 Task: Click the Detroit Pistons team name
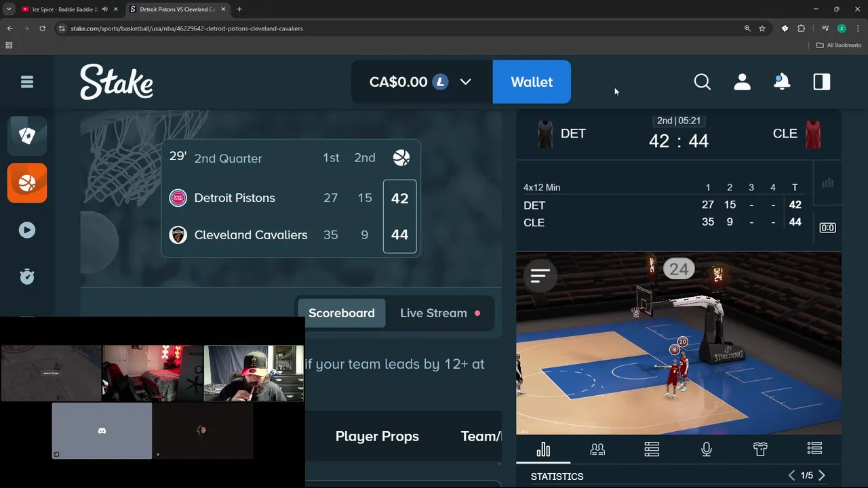tap(235, 198)
